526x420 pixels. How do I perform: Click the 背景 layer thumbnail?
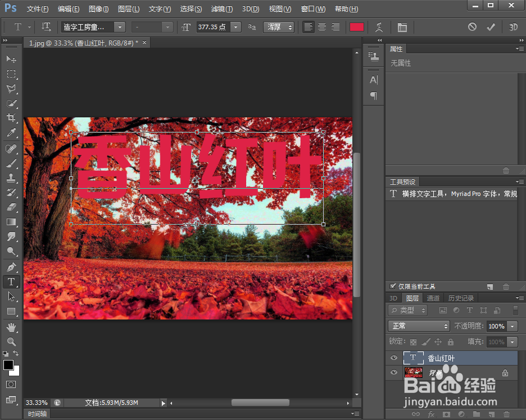pos(413,372)
